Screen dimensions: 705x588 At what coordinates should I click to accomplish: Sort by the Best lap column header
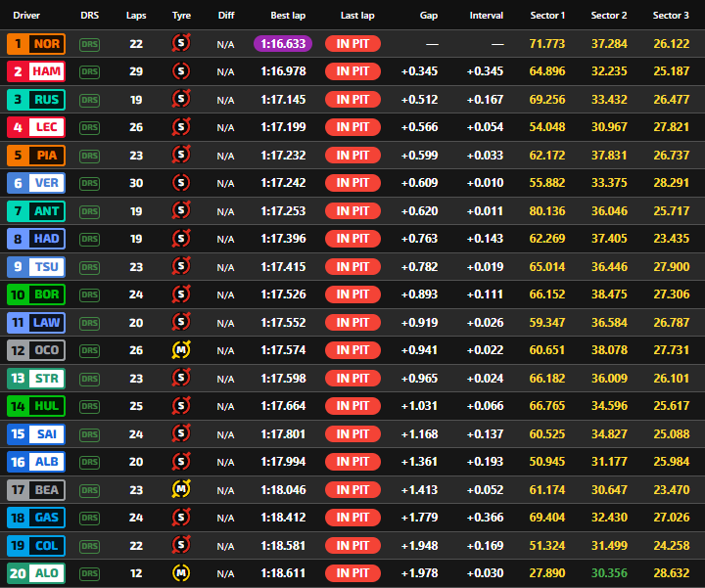click(x=288, y=16)
